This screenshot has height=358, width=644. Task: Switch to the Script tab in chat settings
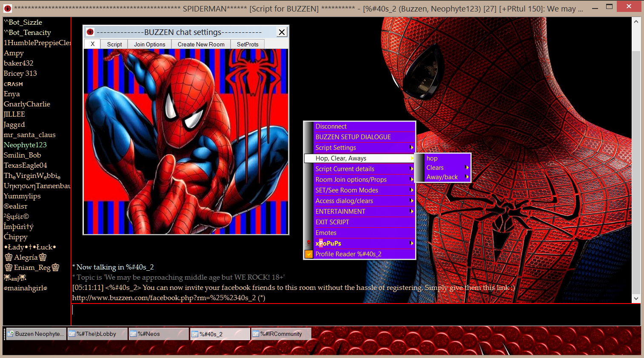click(114, 44)
